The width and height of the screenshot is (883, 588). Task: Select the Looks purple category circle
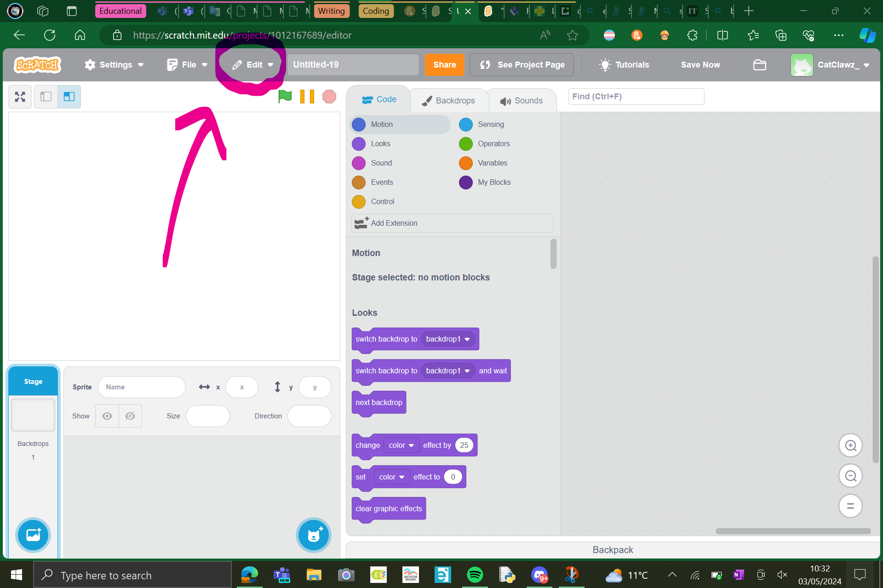click(x=359, y=144)
